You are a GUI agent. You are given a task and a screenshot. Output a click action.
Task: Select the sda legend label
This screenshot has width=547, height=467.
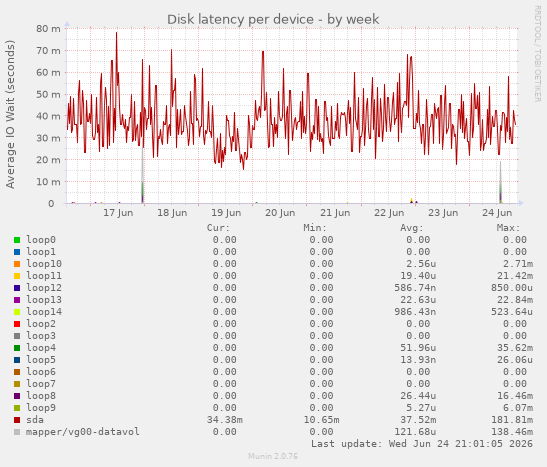click(x=35, y=420)
